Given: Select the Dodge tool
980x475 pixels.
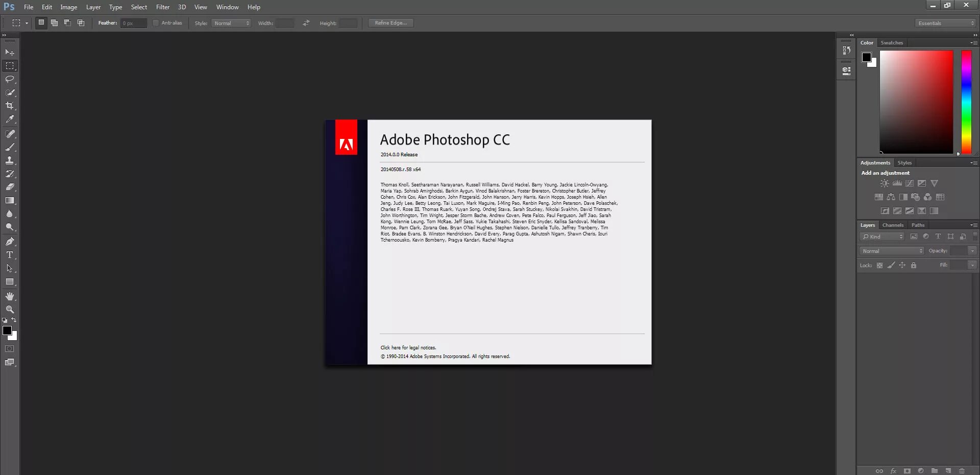Looking at the screenshot, I should point(10,227).
